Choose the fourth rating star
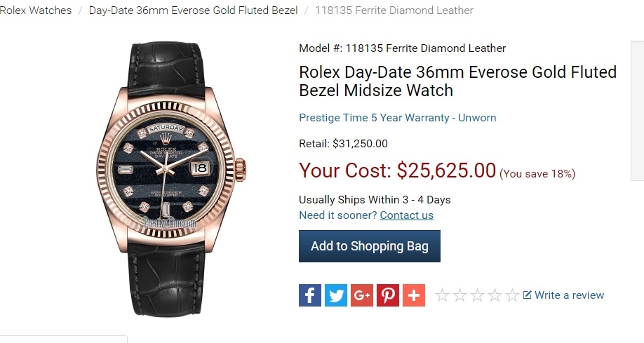 coord(495,295)
